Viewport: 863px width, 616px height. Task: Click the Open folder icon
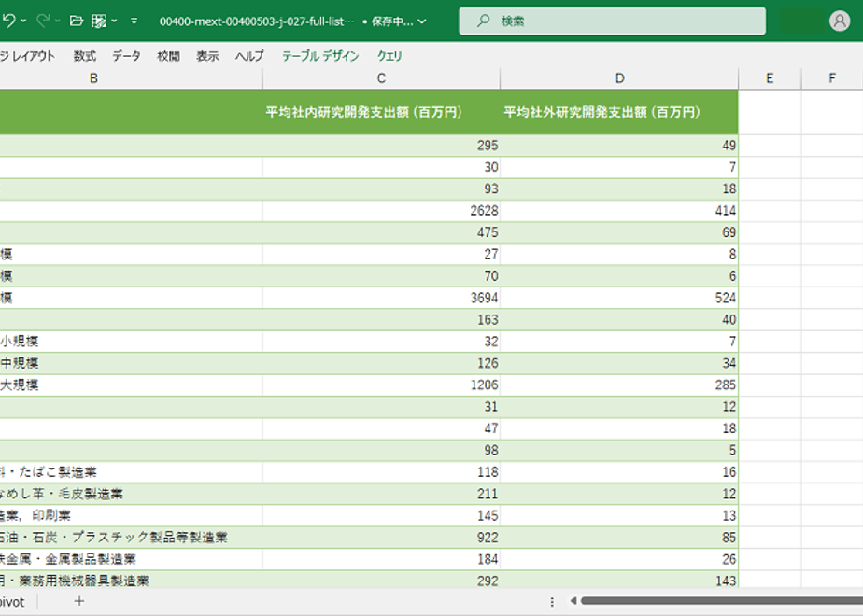(x=77, y=21)
